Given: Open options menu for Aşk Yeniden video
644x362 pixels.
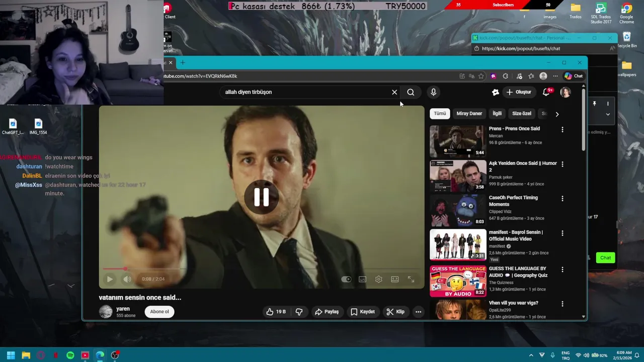Looking at the screenshot, I should (x=562, y=164).
